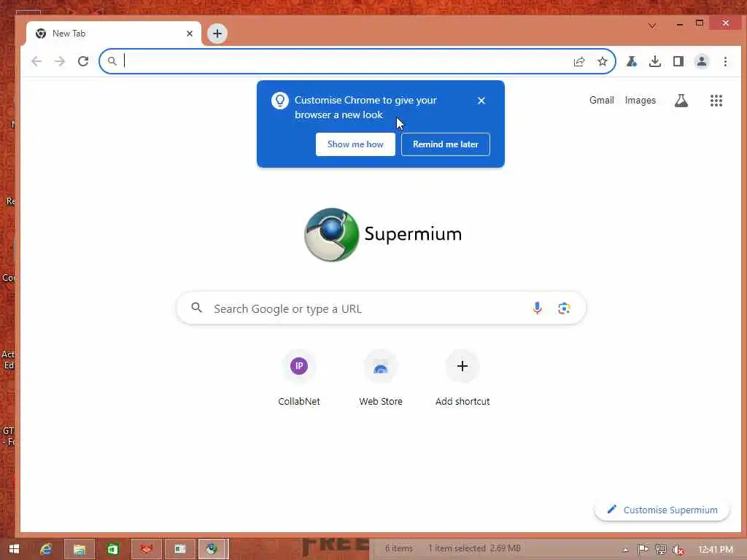Image resolution: width=747 pixels, height=560 pixels.
Task: Open the experiments flask icon in the toolbar
Action: click(x=632, y=61)
